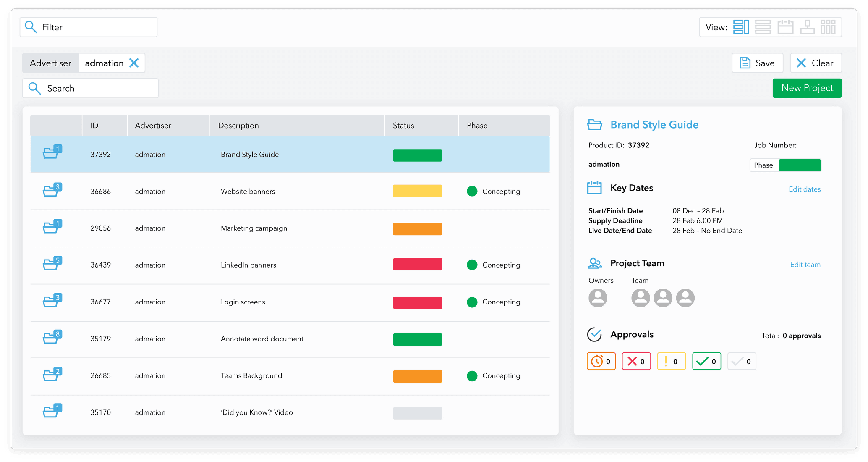This screenshot has width=868, height=462.
Task: Switch to the kanban column view
Action: click(829, 27)
